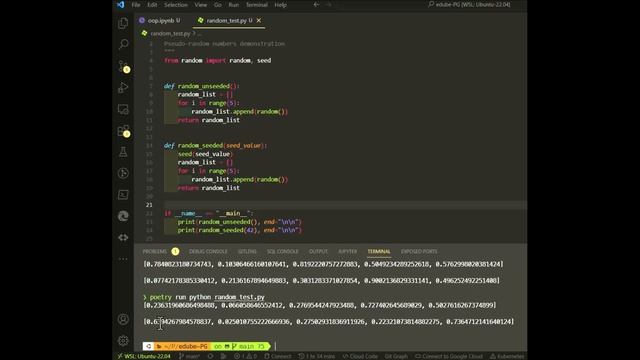Click the Kubernetes status bar item

[x=507, y=356]
